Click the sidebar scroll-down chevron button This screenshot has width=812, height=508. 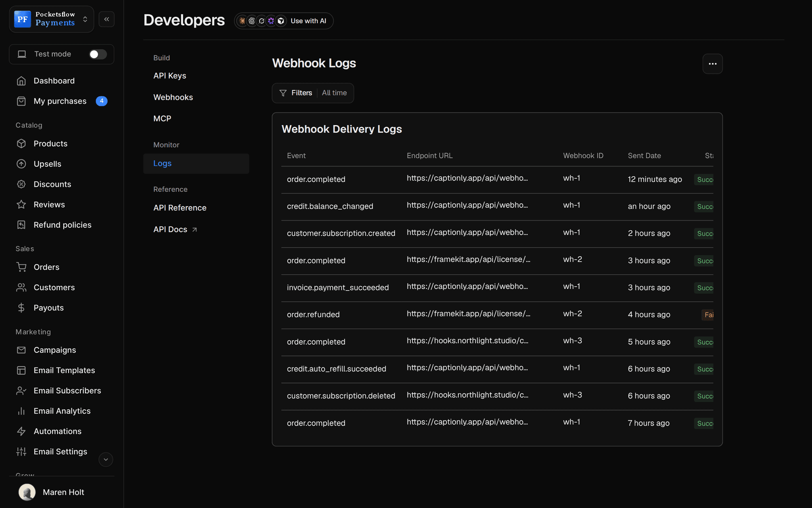pyautogui.click(x=106, y=460)
